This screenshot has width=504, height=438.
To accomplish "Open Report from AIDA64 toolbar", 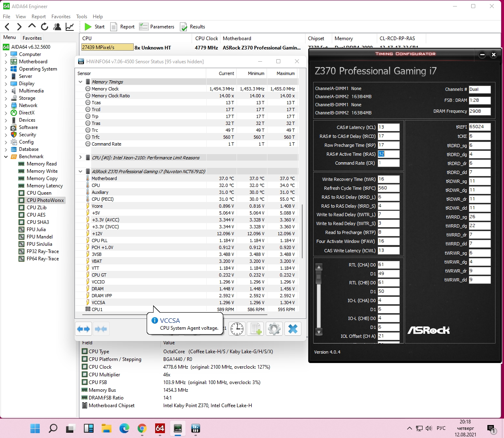I will click(x=122, y=27).
